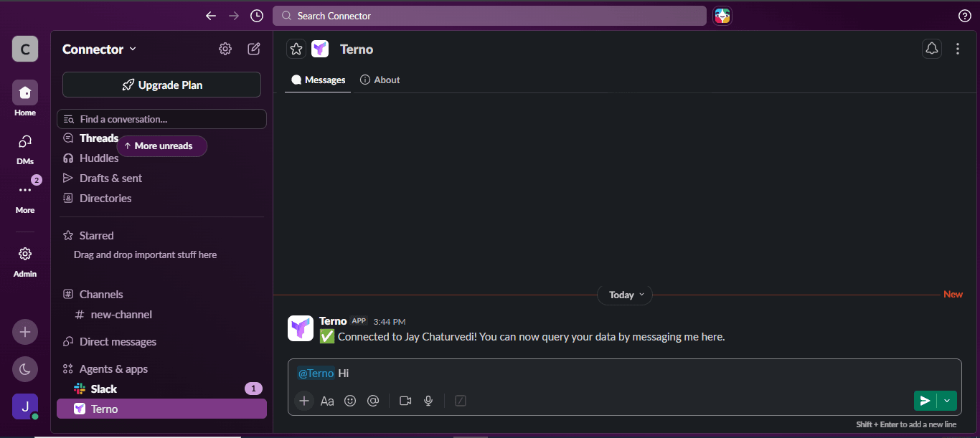The image size is (980, 438).
Task: Click the plus create button in left rail
Action: 25,332
